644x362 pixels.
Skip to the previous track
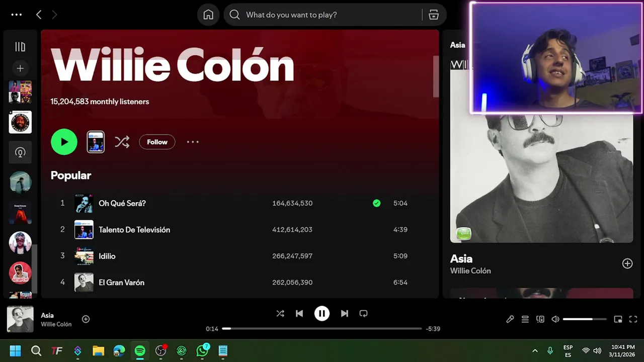tap(299, 314)
